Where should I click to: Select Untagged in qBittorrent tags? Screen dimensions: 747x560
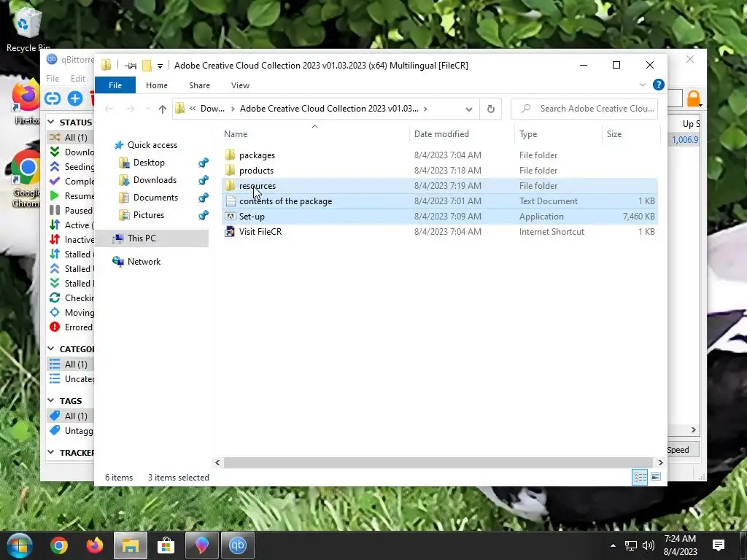[x=71, y=431]
